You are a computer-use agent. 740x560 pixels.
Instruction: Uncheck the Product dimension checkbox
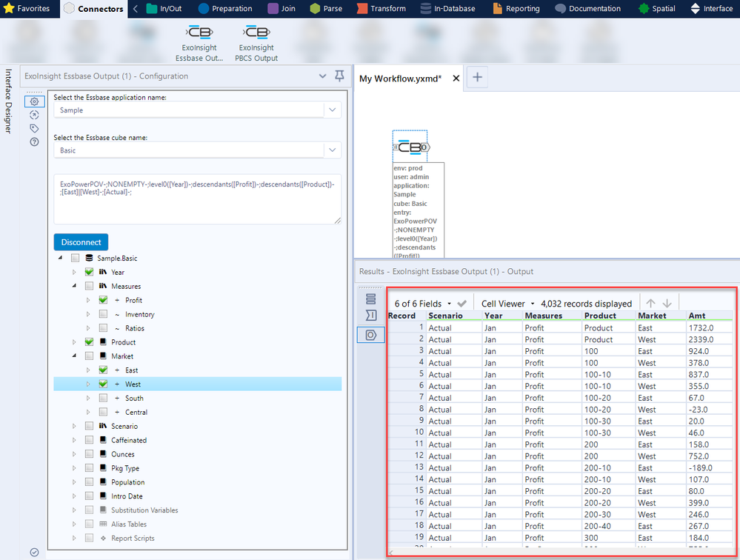tap(89, 342)
